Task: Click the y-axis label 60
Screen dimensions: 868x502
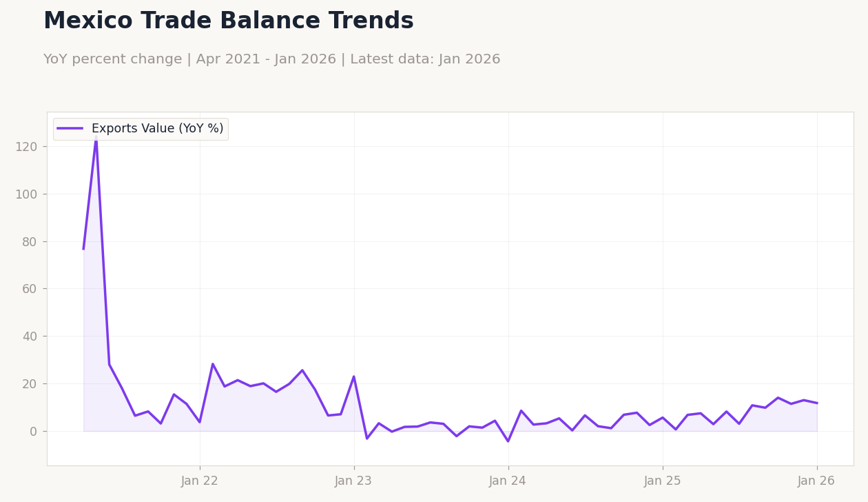Action: point(30,289)
